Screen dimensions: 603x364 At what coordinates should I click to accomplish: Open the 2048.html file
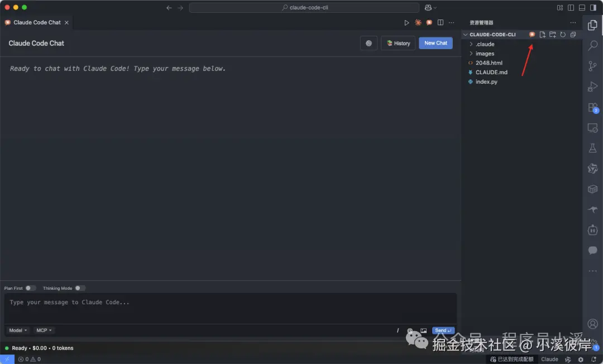click(x=489, y=63)
